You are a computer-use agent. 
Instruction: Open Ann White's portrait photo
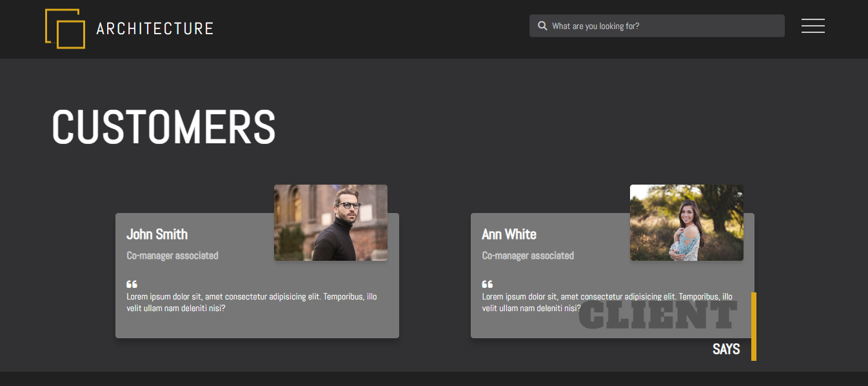686,223
